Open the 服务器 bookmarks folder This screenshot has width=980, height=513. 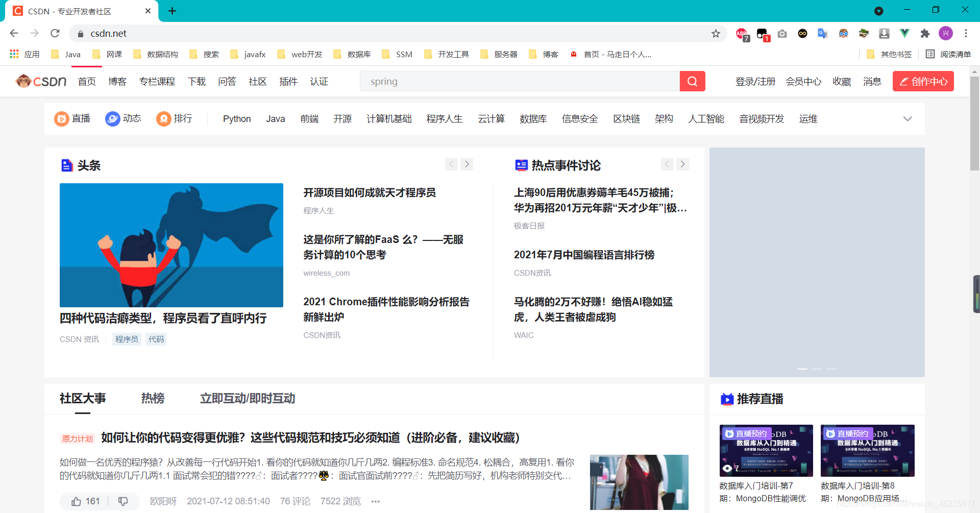499,54
